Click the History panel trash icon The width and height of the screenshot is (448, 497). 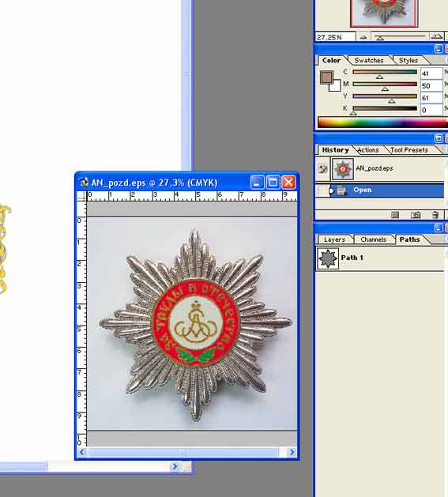point(435,215)
